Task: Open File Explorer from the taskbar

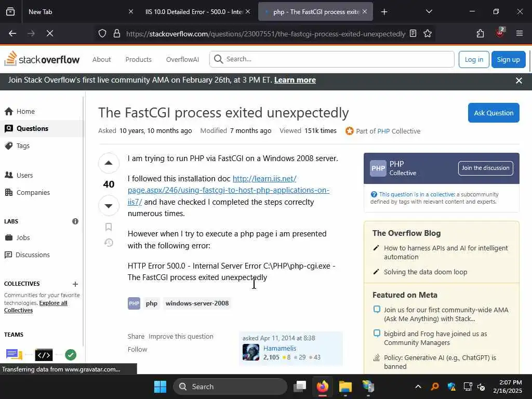Action: (x=345, y=387)
